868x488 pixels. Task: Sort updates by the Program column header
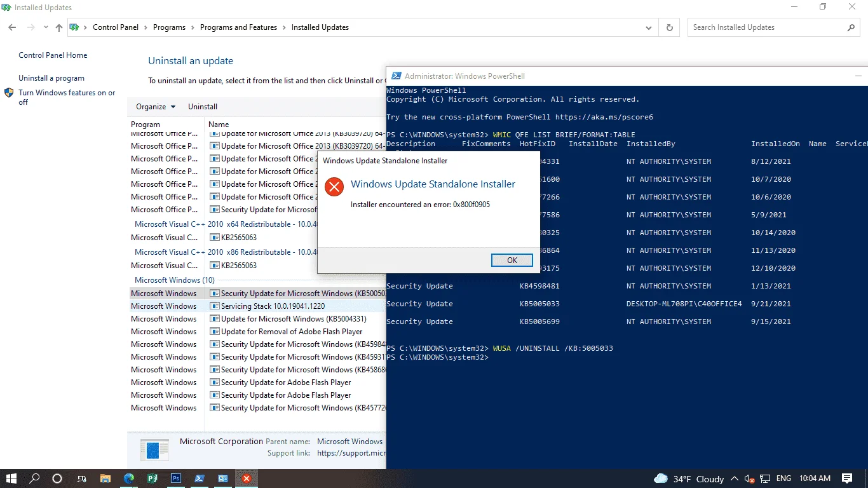(146, 125)
